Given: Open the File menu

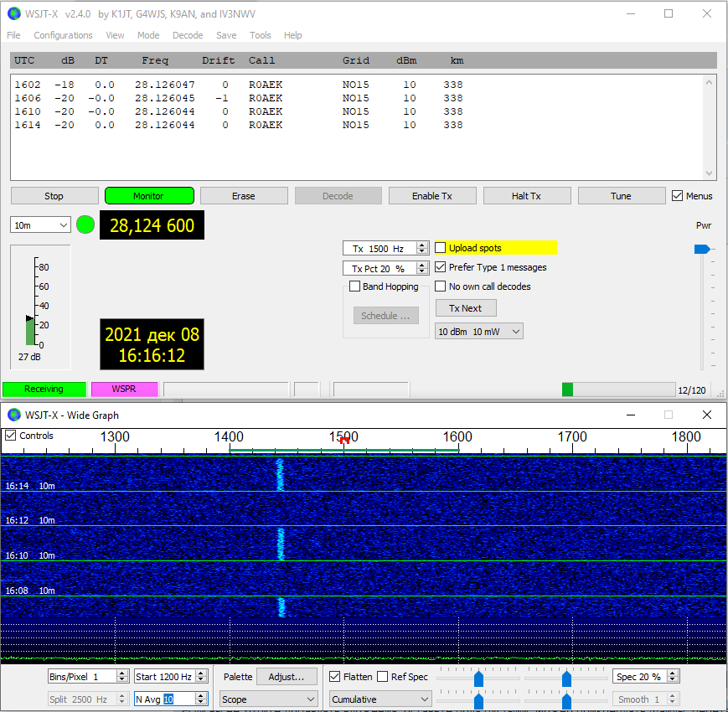Looking at the screenshot, I should pos(13,35).
